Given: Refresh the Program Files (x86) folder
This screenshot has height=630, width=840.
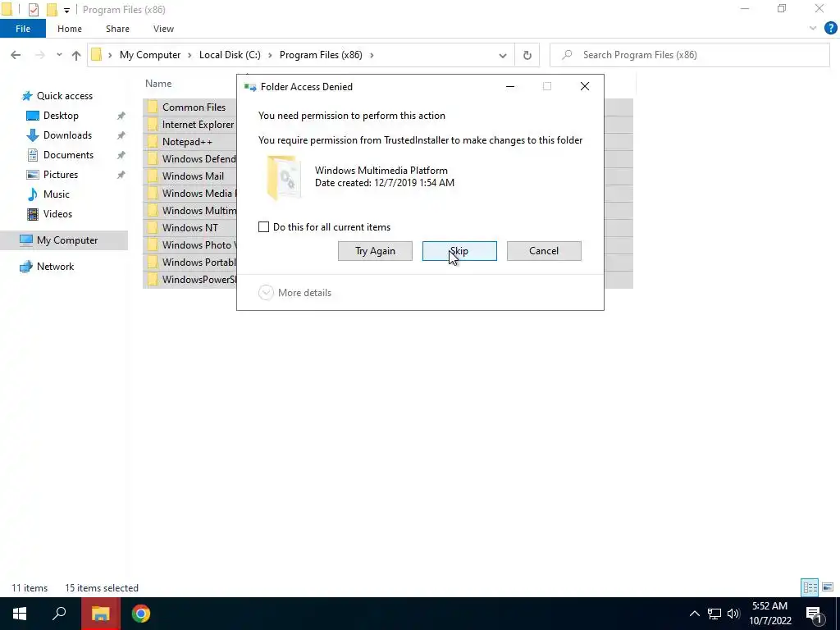Looking at the screenshot, I should click(527, 55).
